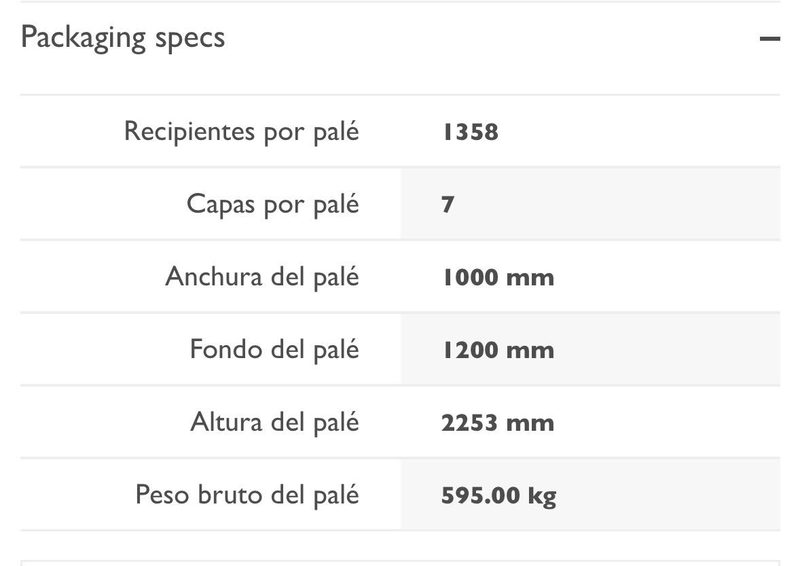
Task: Collapse the Packaging specs section
Action: tap(769, 39)
